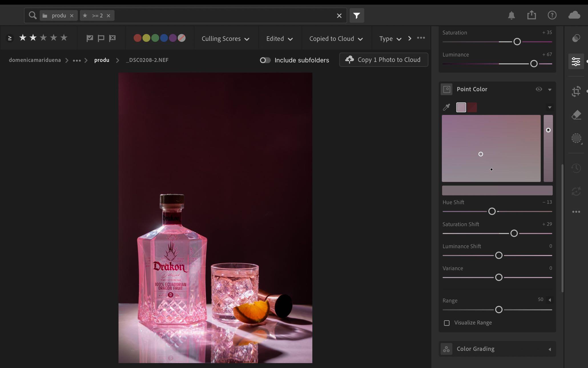
Task: Click Copy 1 Photo to Cloud
Action: [x=383, y=60]
